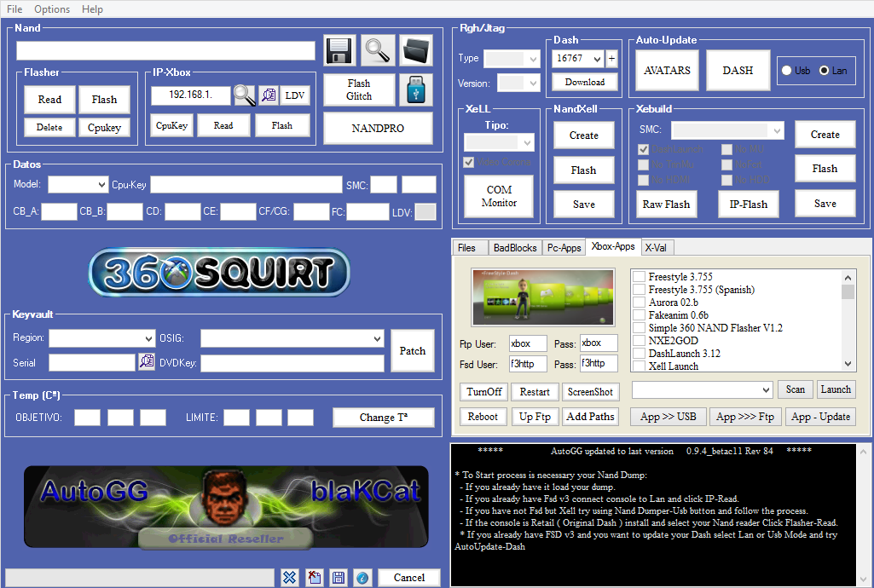Enable the No HDMI checkbox
Image resolution: width=874 pixels, height=588 pixels.
pyautogui.click(x=643, y=180)
